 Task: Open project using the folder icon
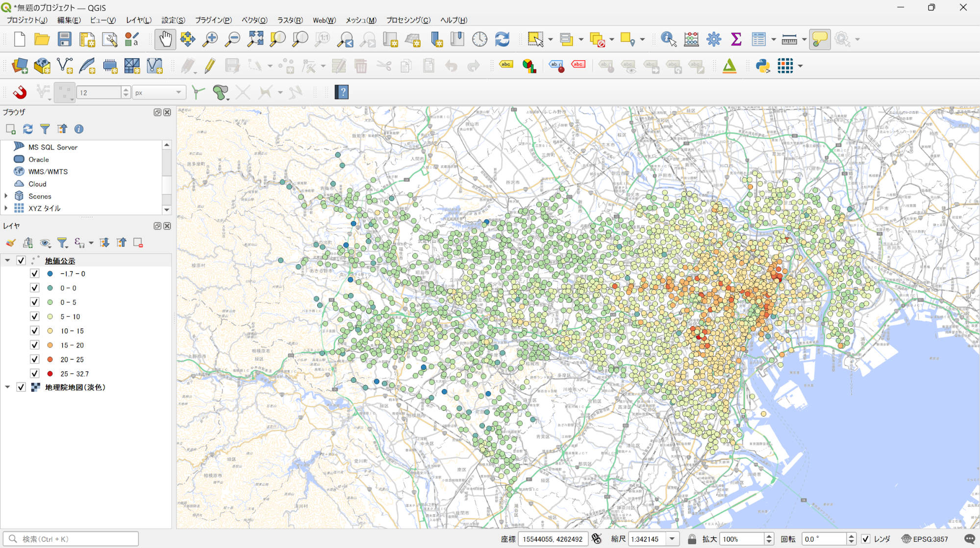tap(42, 39)
